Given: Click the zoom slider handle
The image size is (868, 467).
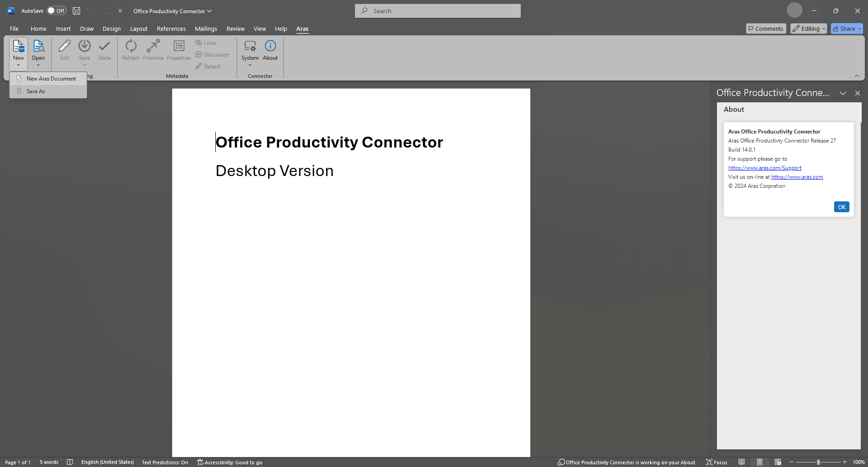Looking at the screenshot, I should [x=818, y=462].
